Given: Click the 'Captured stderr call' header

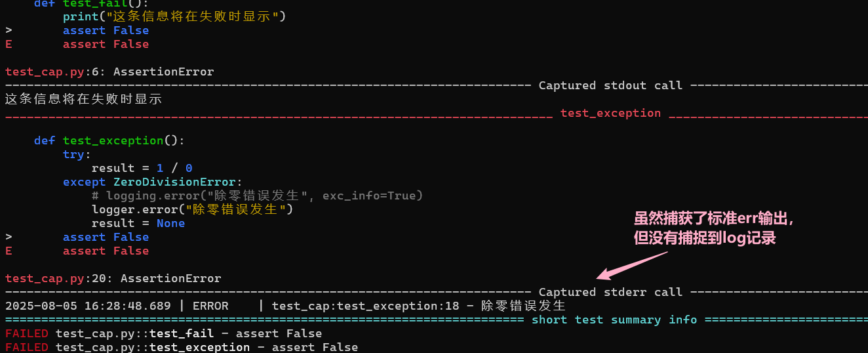Looking at the screenshot, I should click(x=610, y=292).
